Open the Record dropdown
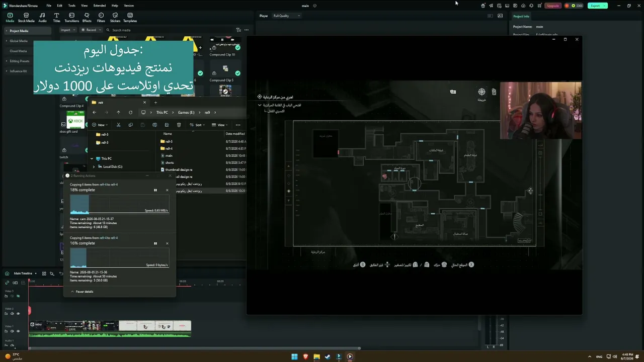The image size is (644, 362). 91,30
